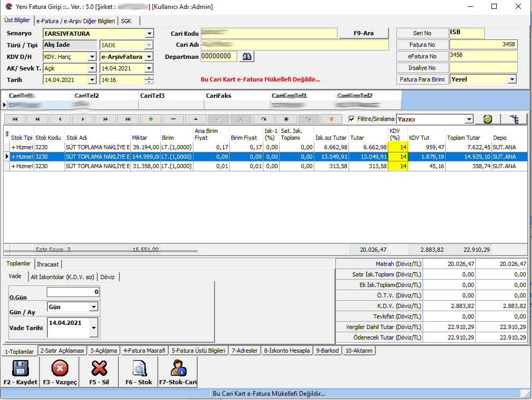Open the Fatura Para Birimi Yerel dropdown
The image size is (532, 400).
click(x=513, y=79)
